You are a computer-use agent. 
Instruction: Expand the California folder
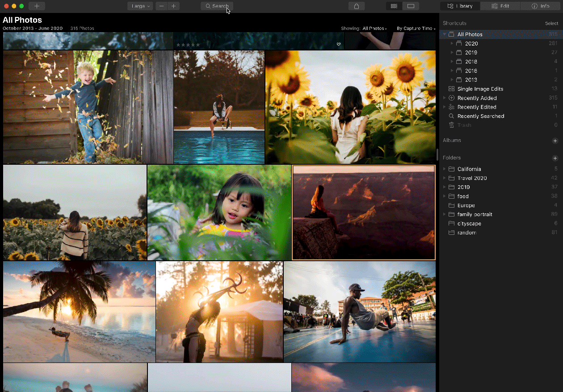coord(444,169)
